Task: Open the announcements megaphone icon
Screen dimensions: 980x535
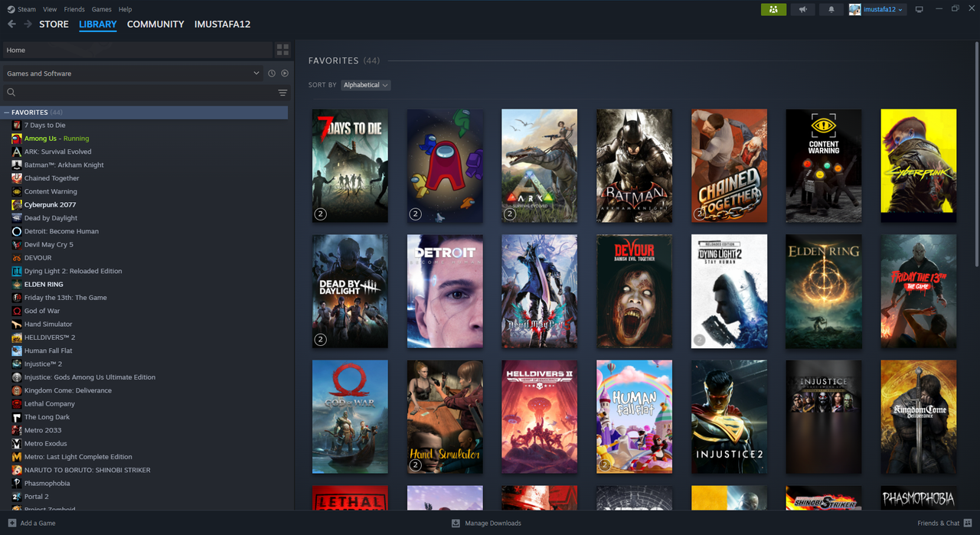Action: [802, 9]
